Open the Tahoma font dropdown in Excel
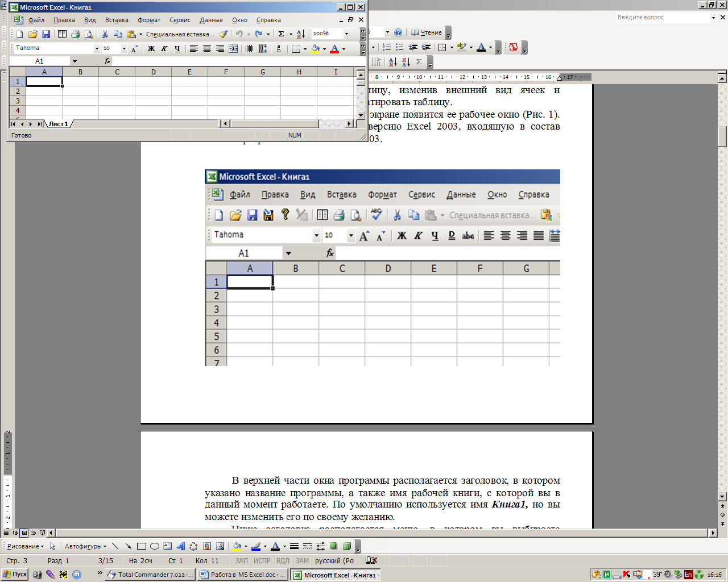The height and width of the screenshot is (582, 728). click(97, 49)
